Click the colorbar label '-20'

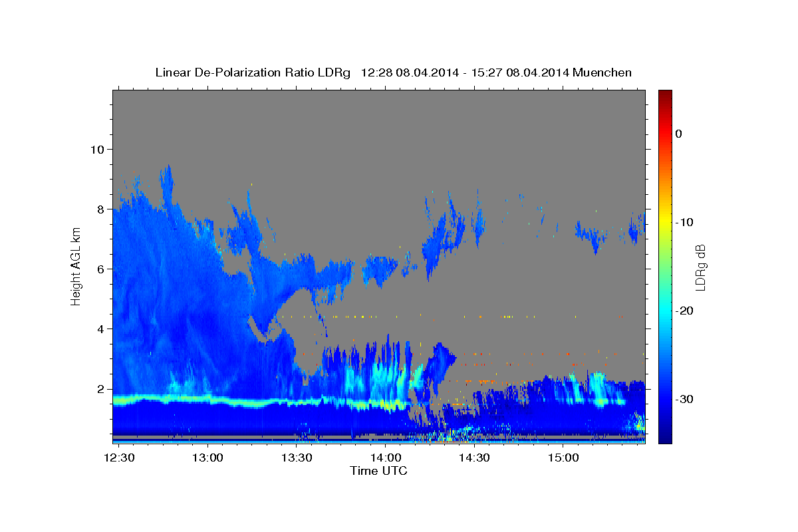click(685, 311)
